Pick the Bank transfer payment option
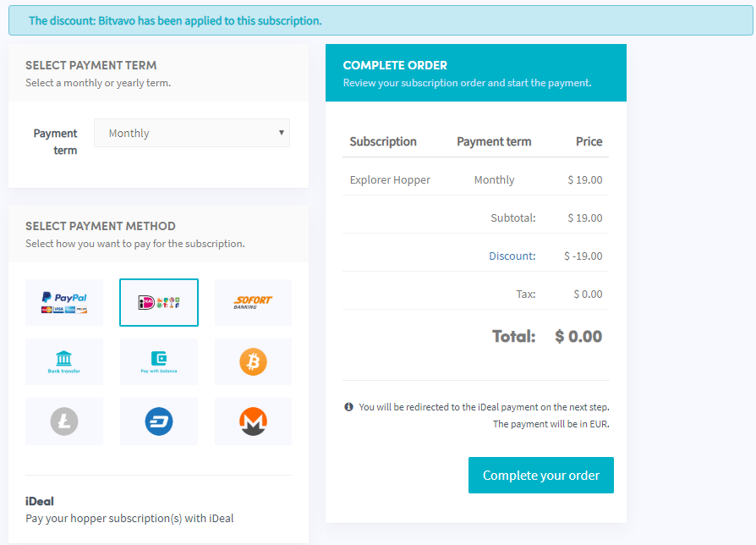Image resolution: width=756 pixels, height=545 pixels. [x=64, y=361]
